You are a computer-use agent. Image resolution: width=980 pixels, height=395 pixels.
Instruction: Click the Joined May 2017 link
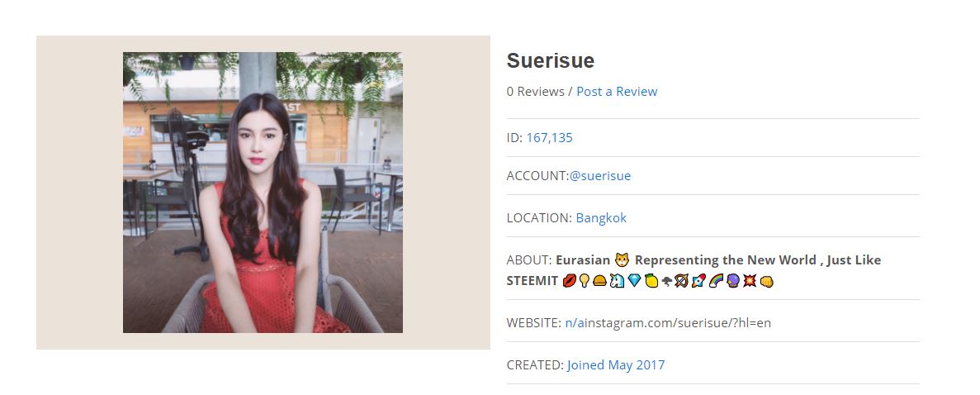click(616, 365)
